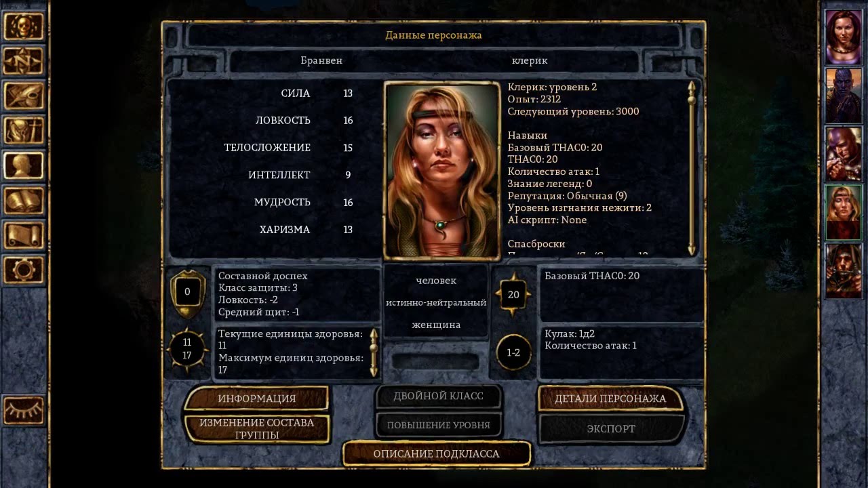Click the class label клерик
This screenshot has width=868, height=488.
pyautogui.click(x=530, y=60)
